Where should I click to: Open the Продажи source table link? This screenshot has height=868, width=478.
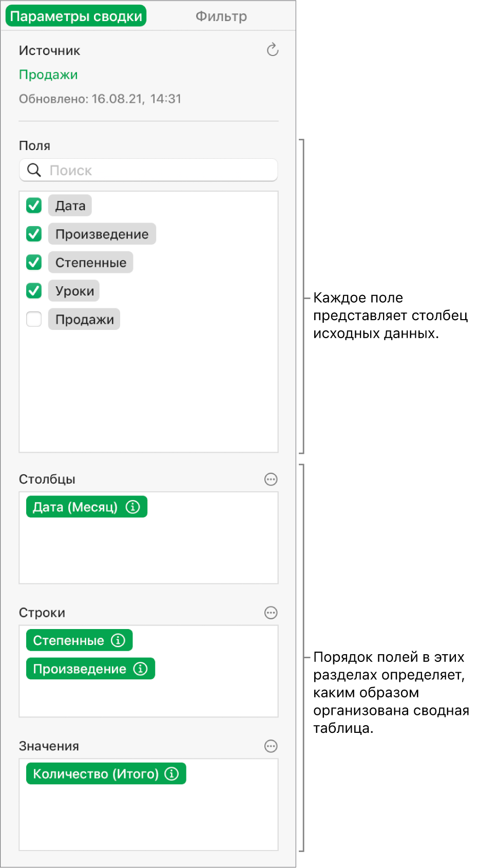[48, 75]
